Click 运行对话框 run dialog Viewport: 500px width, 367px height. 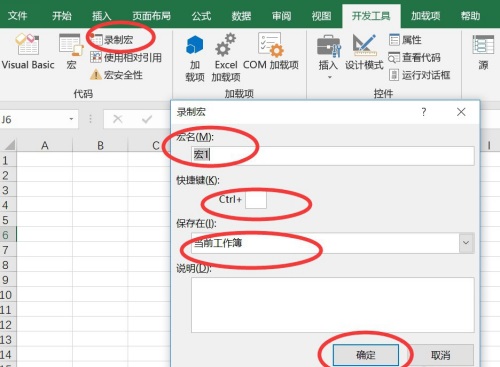(420, 75)
